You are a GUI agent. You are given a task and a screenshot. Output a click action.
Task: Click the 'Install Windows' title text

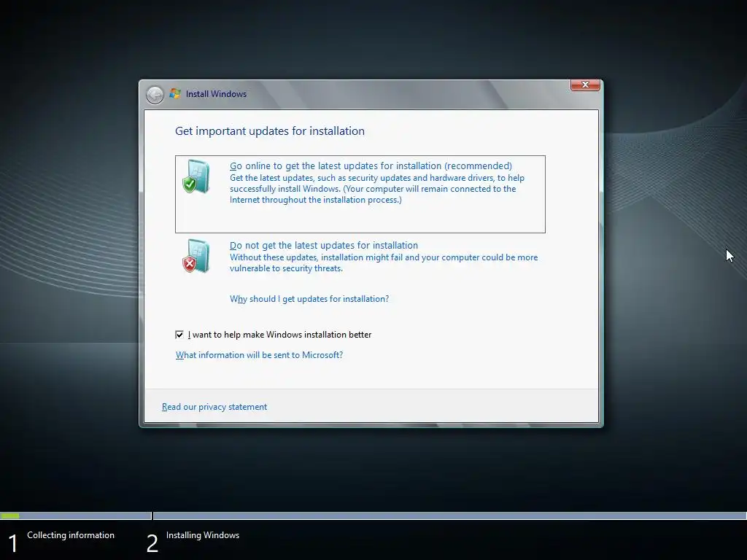click(216, 94)
